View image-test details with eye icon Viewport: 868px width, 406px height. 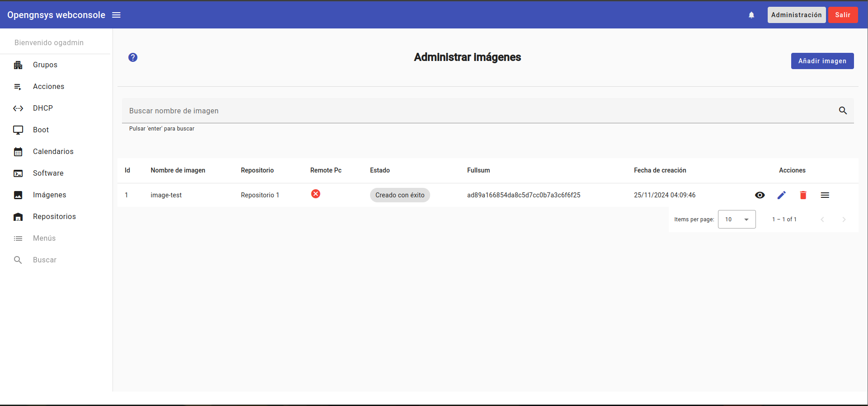click(x=760, y=195)
